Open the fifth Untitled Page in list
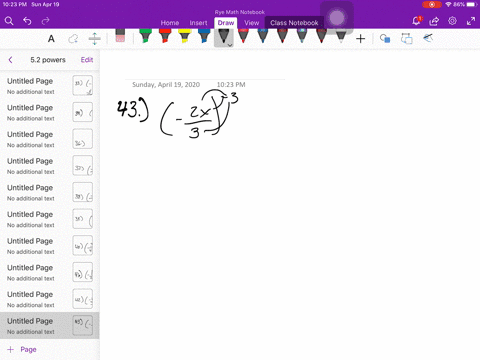This screenshot has width=480, height=360. (x=50, y=192)
